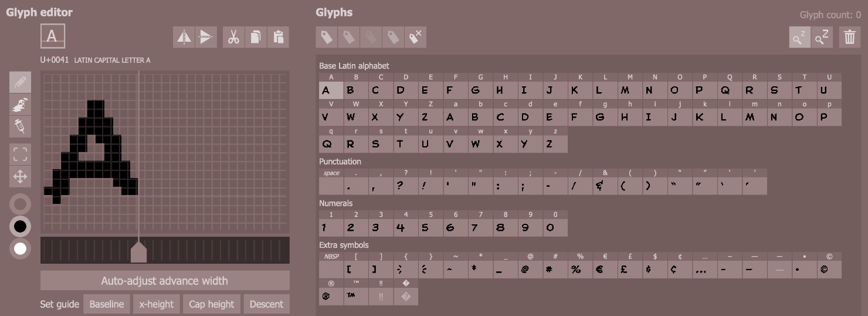
Task: Activate the four-arrow move tool
Action: [20, 176]
